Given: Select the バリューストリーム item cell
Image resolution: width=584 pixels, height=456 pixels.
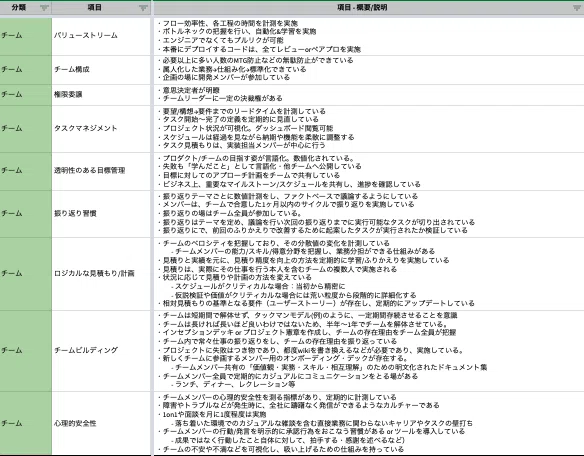Looking at the screenshot, I should (101, 36).
